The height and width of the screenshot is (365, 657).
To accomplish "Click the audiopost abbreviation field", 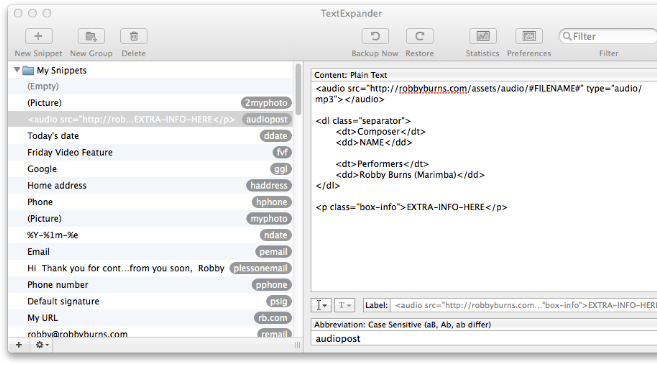I will (x=484, y=339).
